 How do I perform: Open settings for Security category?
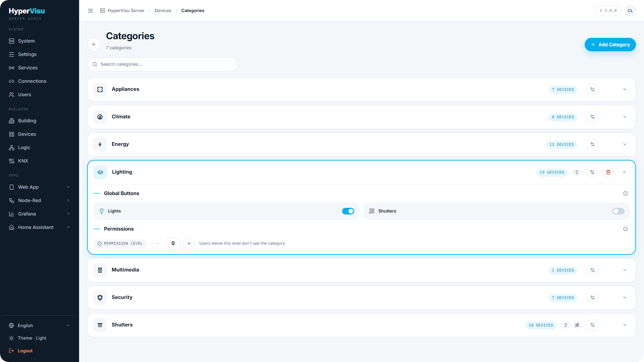[592, 298]
